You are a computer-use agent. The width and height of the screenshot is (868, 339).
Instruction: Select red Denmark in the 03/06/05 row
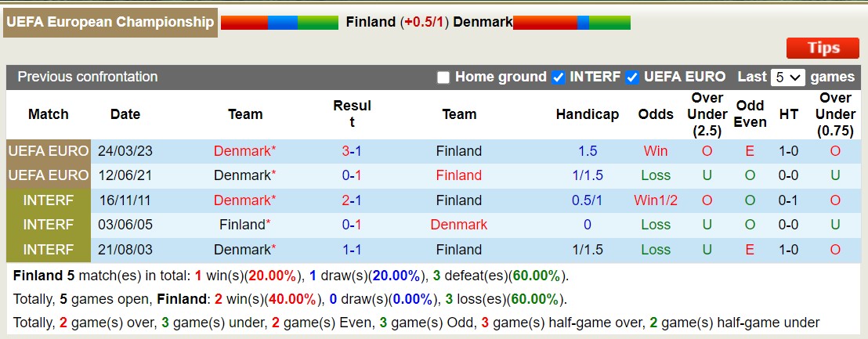[x=459, y=225]
